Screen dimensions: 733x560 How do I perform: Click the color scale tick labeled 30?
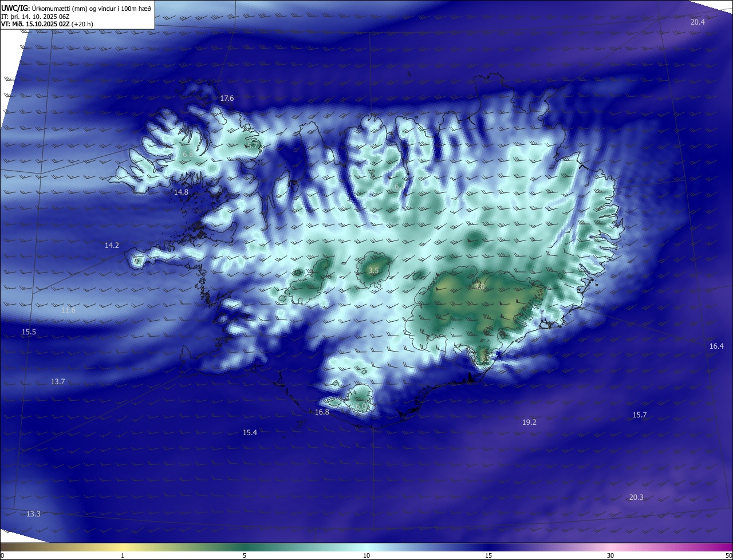click(610, 555)
